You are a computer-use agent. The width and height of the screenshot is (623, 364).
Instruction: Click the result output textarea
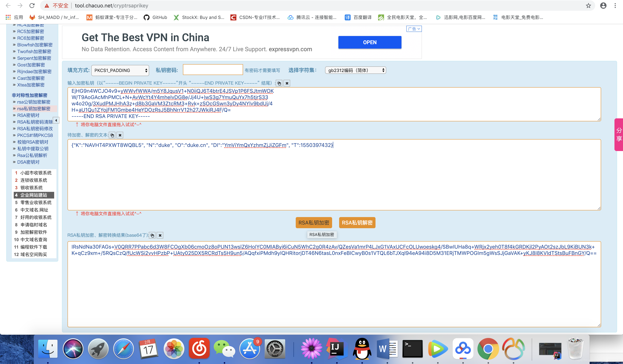[334, 284]
